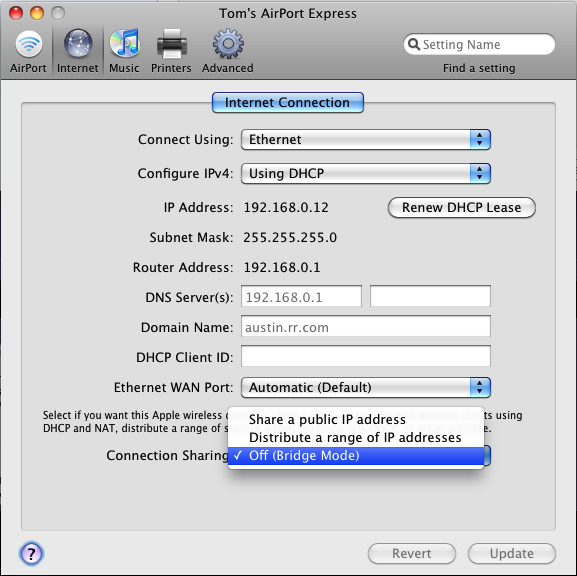Screen dimensions: 577x576
Task: Click the Update button
Action: click(511, 553)
